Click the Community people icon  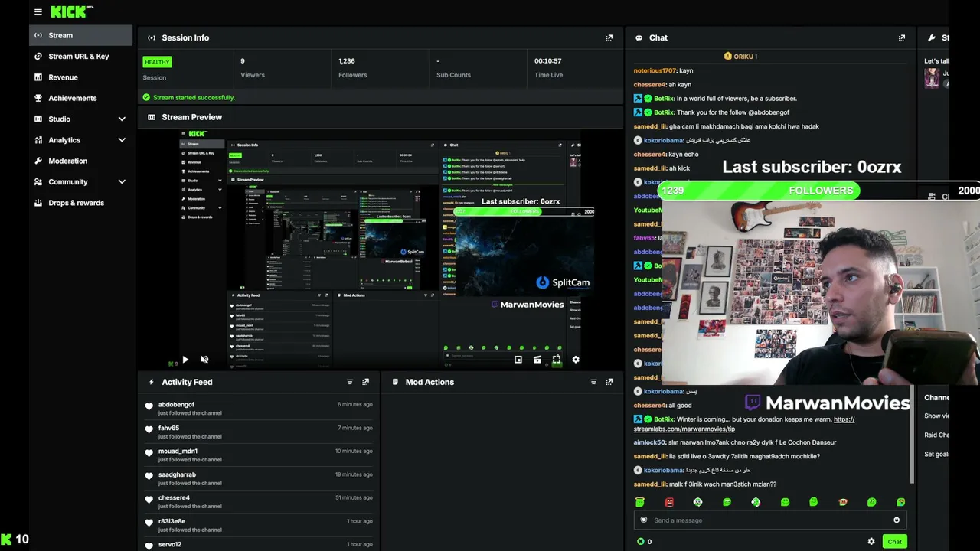point(39,182)
